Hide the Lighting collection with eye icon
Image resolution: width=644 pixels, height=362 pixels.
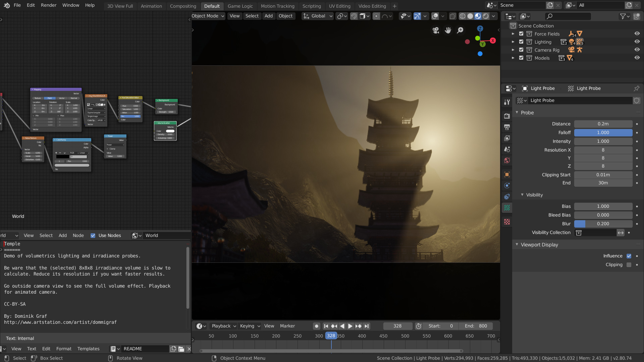[x=637, y=42]
